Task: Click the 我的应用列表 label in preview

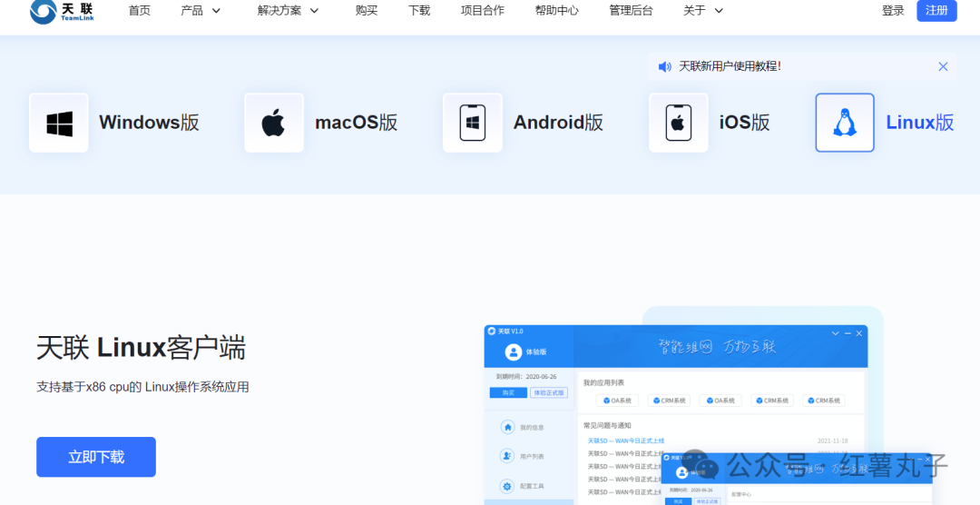Action: [603, 382]
